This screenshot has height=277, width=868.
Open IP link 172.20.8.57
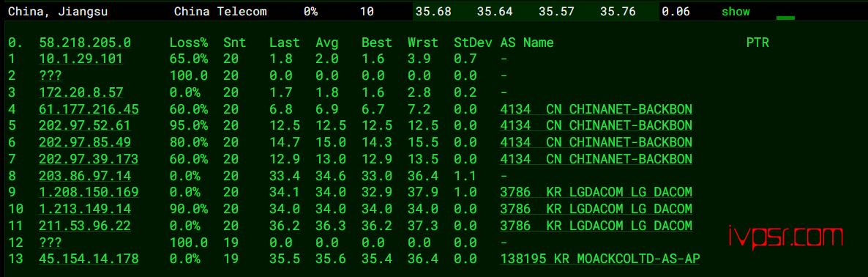[x=81, y=92]
